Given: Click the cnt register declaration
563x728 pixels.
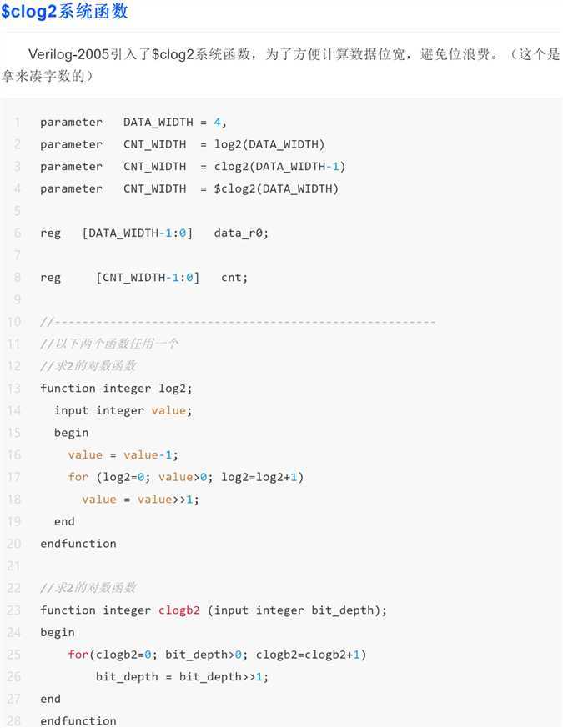Looking at the screenshot, I should [144, 278].
